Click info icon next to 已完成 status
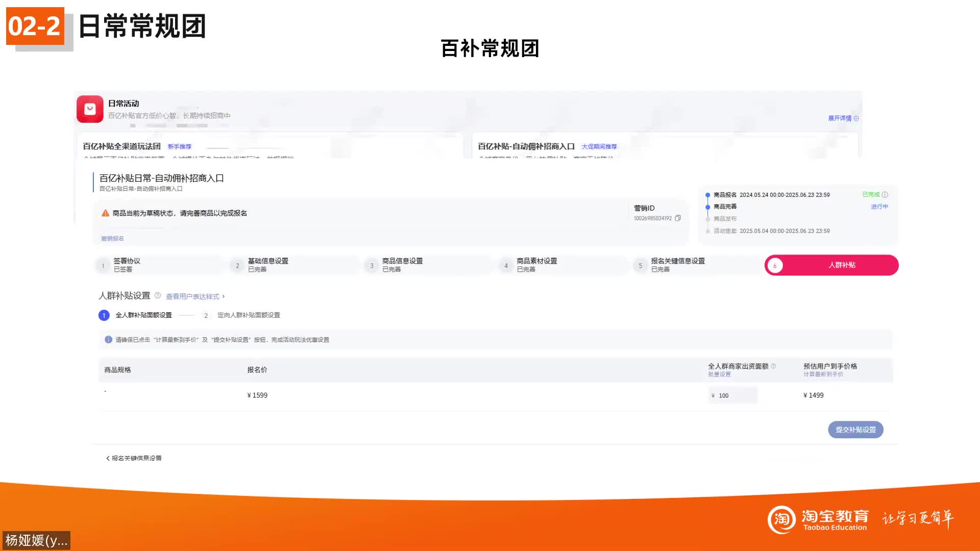This screenshot has width=980, height=551. pyautogui.click(x=885, y=194)
